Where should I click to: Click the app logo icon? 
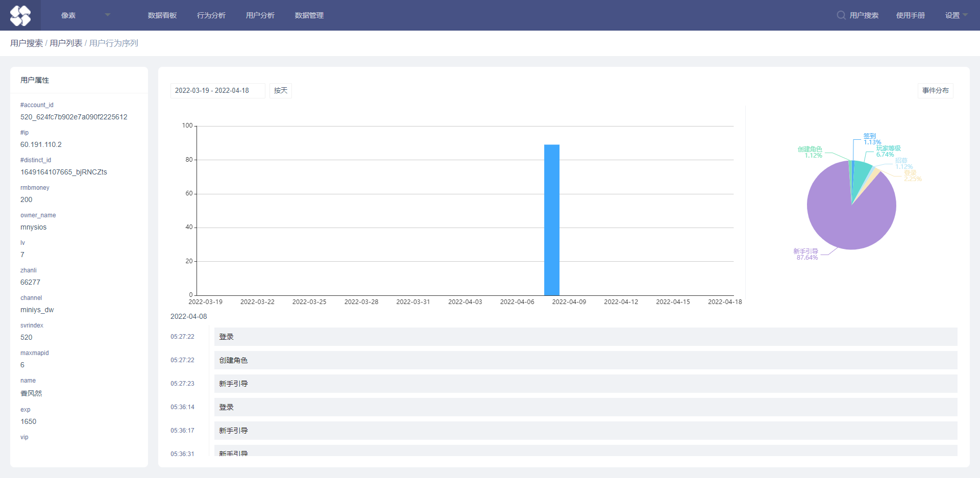(20, 15)
